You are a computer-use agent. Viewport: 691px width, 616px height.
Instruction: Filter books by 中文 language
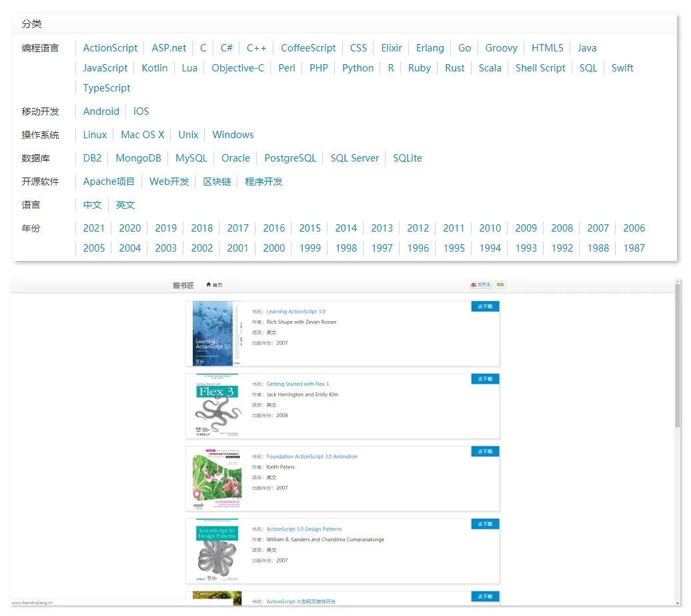tap(92, 205)
